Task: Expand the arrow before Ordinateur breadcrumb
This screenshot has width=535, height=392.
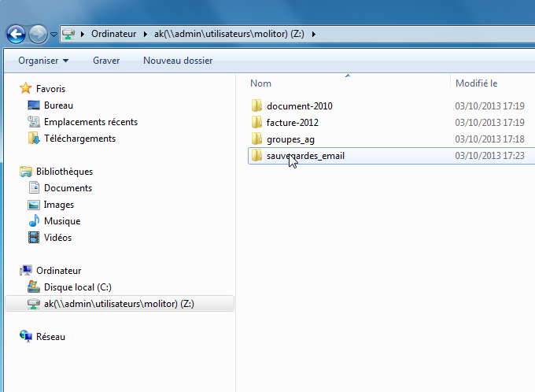Action: 83,34
